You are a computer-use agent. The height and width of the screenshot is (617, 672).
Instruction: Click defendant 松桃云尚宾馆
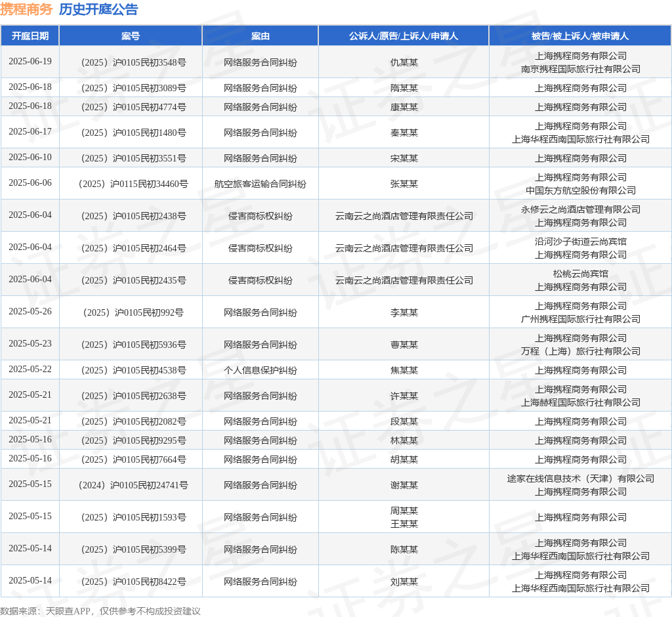(x=581, y=274)
